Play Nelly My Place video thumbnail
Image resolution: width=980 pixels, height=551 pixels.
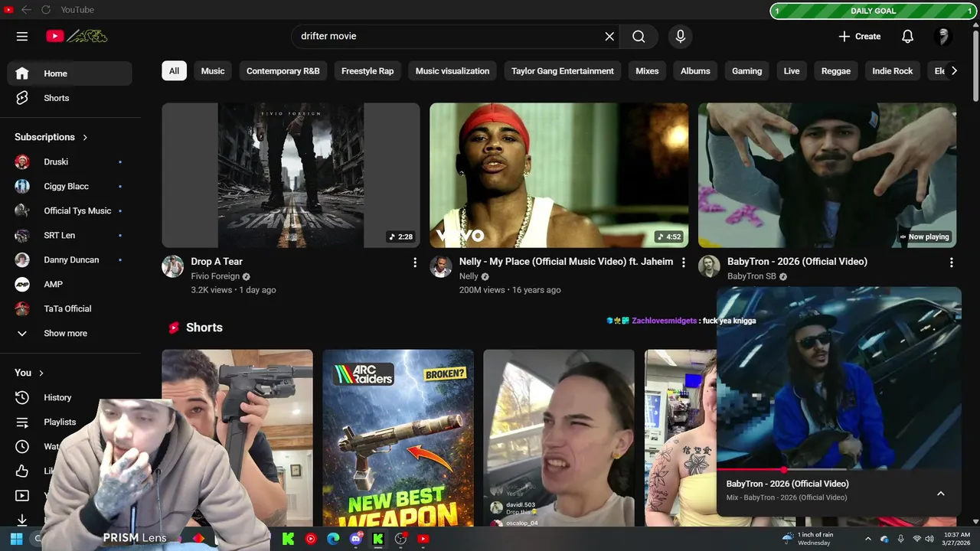point(559,175)
